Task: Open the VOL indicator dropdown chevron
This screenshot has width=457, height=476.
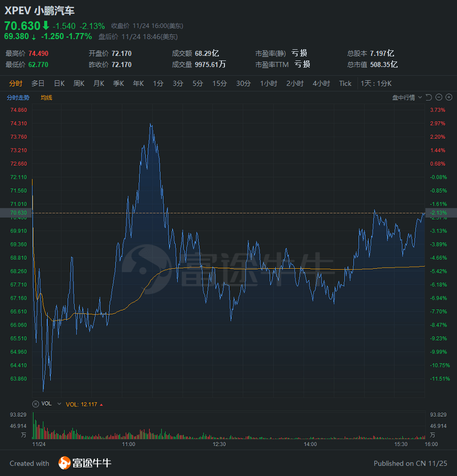Action: tap(59, 404)
